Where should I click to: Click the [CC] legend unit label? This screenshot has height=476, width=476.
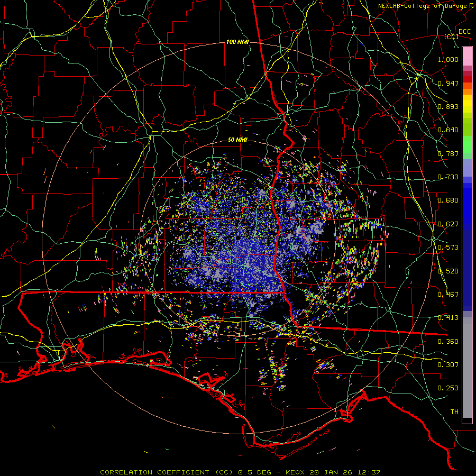451,36
